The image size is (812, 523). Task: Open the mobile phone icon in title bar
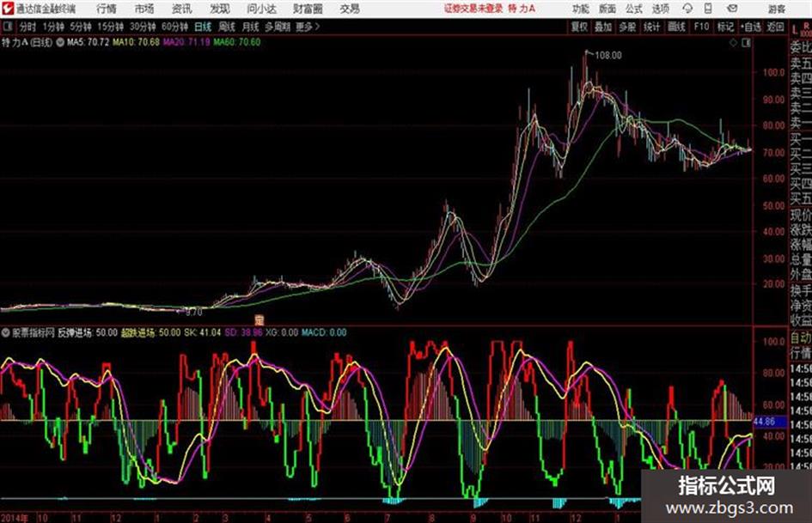point(708,9)
